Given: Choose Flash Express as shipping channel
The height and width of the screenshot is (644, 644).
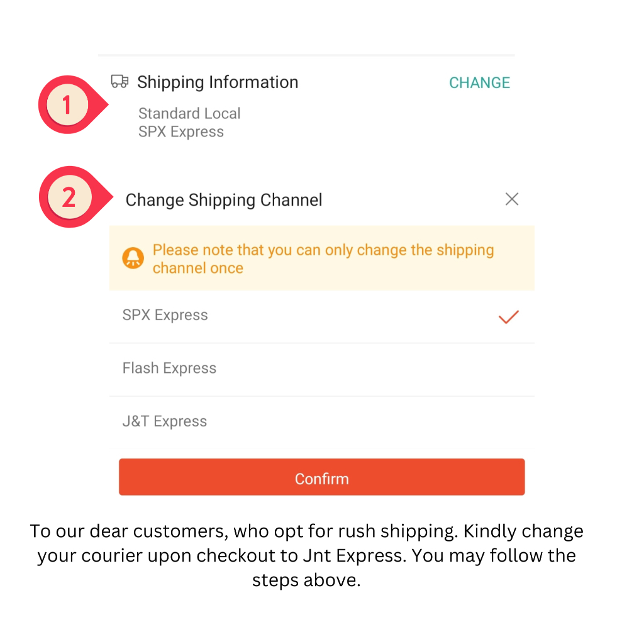Looking at the screenshot, I should pos(169,369).
